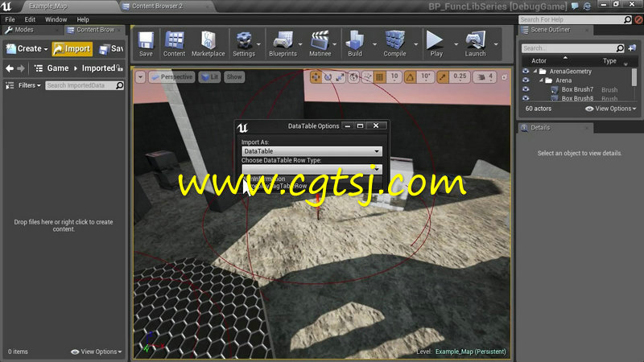Open the Marketplace from the toolbar
This screenshot has height=362, width=644.
pyautogui.click(x=208, y=43)
